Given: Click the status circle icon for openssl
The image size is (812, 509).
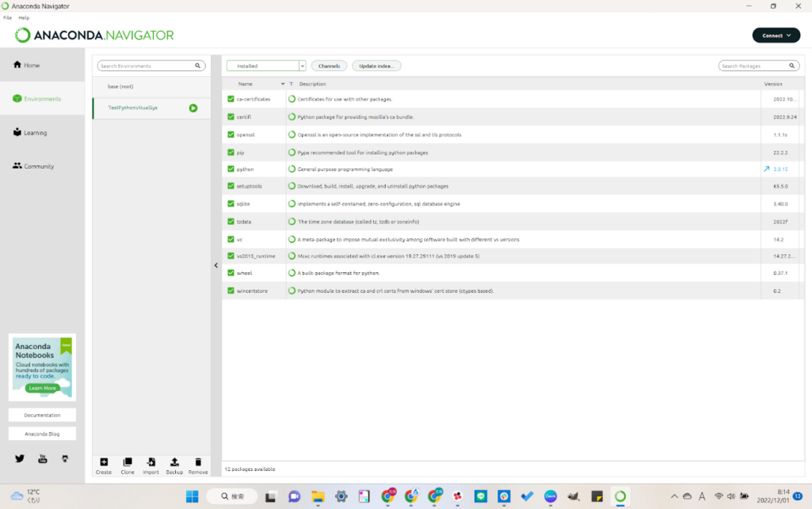Looking at the screenshot, I should [x=292, y=135].
